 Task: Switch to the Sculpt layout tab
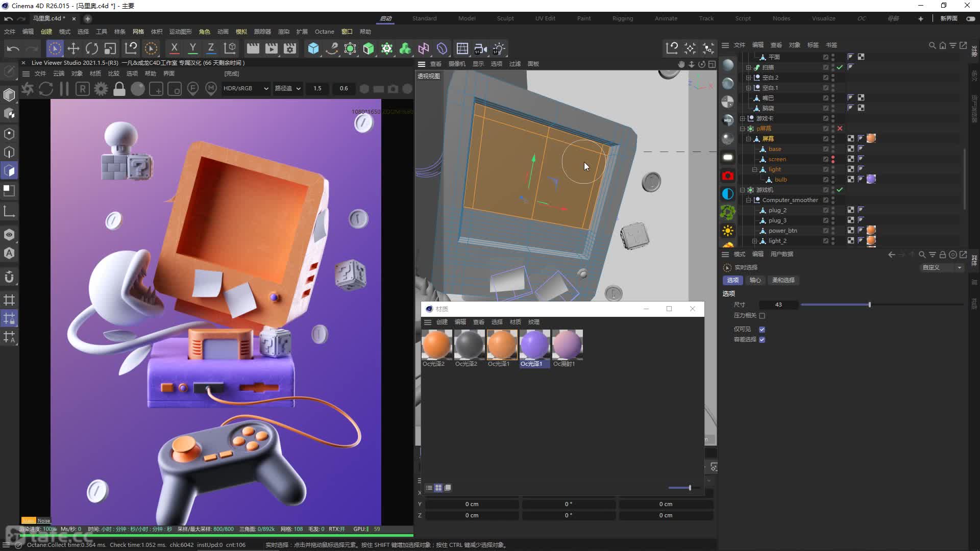coord(505,18)
